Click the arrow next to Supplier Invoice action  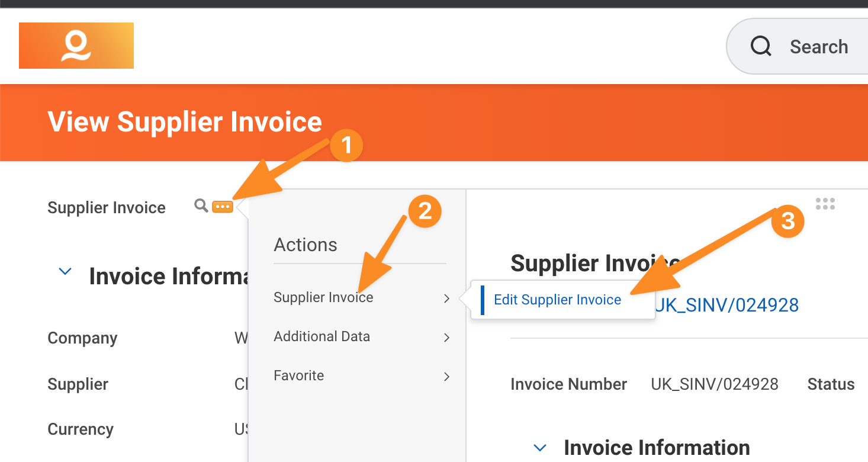[447, 299]
